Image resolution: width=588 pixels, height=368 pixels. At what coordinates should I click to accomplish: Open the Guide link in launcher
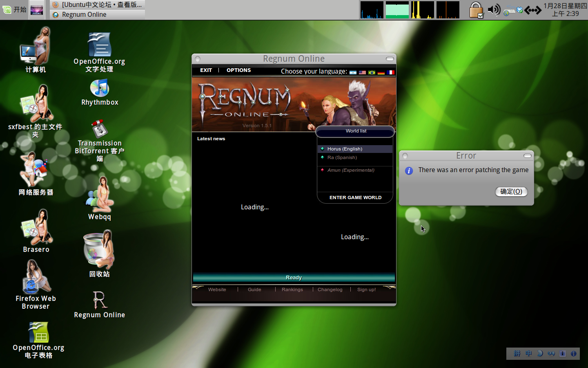254,289
